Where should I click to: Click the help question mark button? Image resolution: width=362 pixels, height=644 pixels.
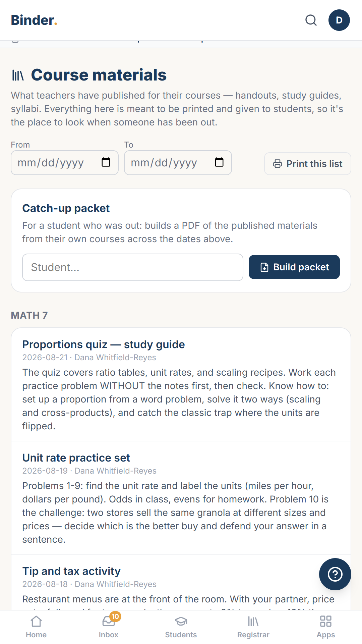(335, 574)
